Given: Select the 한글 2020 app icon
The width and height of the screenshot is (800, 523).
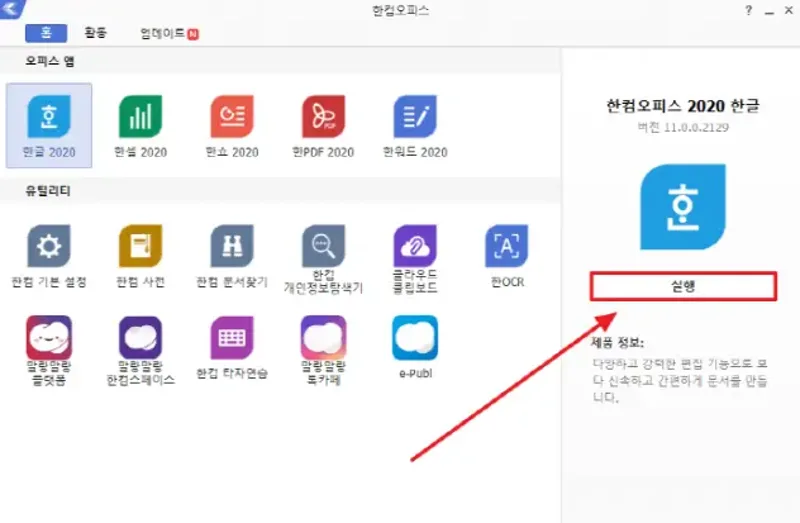Looking at the screenshot, I should tap(49, 116).
